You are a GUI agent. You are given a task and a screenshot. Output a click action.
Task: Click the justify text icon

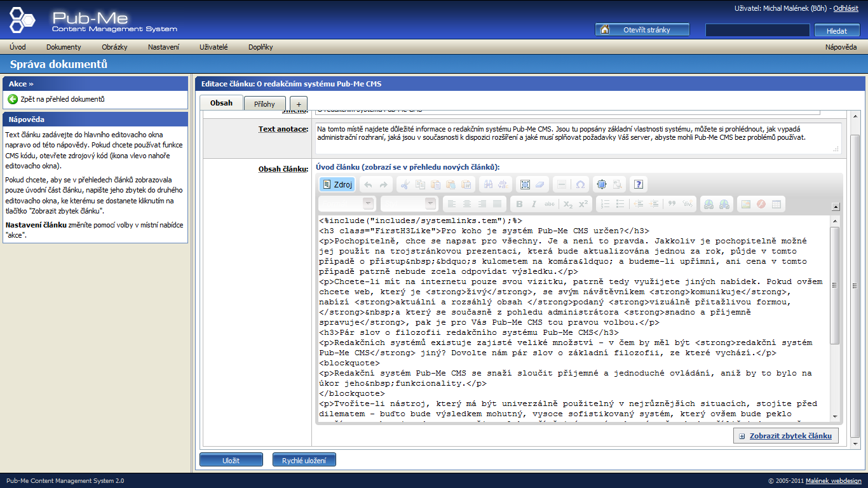pyautogui.click(x=497, y=203)
